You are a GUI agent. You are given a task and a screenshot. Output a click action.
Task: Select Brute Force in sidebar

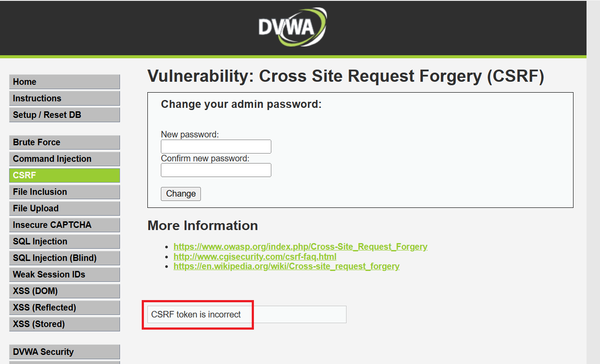64,142
